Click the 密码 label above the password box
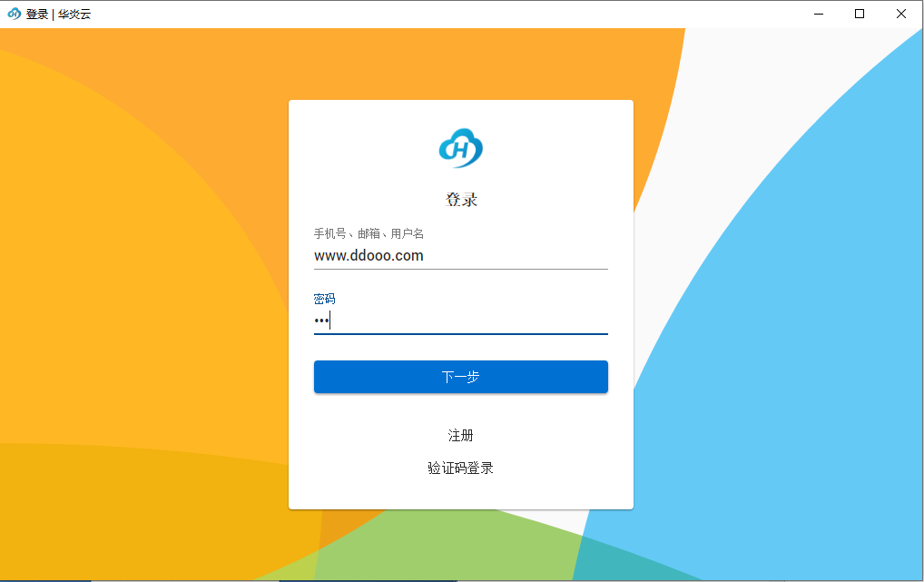This screenshot has width=924, height=582. point(323,297)
